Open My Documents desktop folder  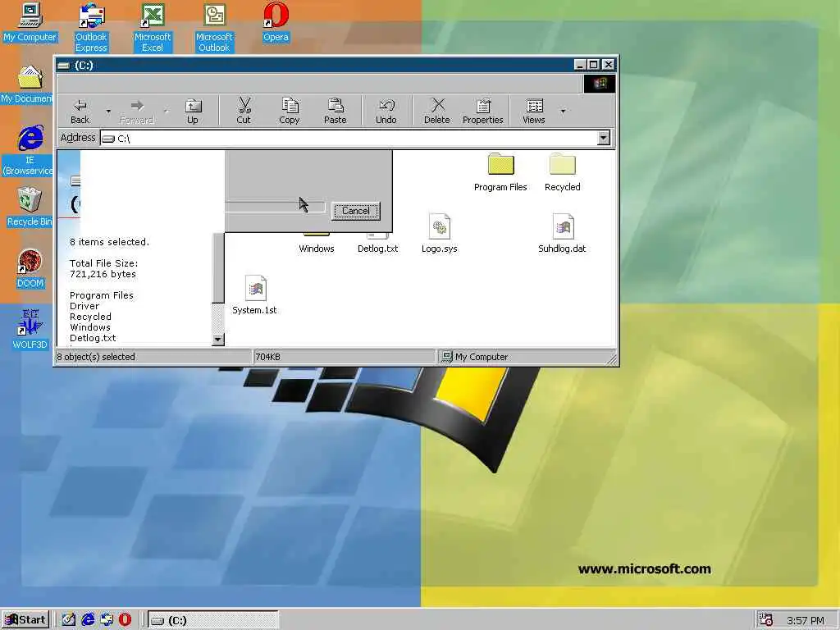(x=27, y=84)
